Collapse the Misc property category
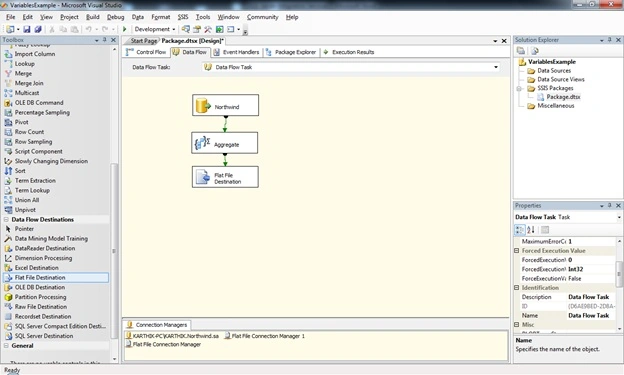The width and height of the screenshot is (624, 375). [517, 324]
